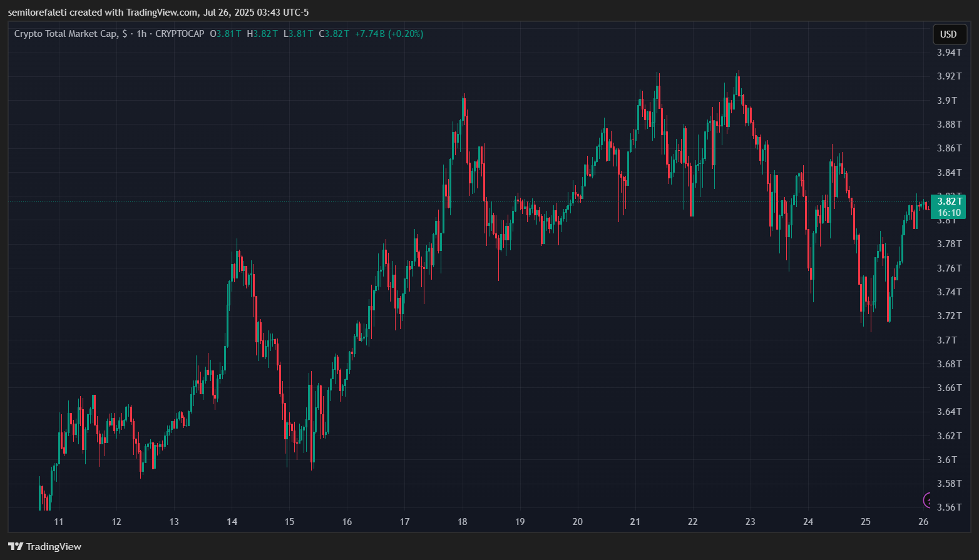Viewport: 979px width, 560px height.
Task: Click the 16:10 candle countdown timer
Action: (948, 213)
